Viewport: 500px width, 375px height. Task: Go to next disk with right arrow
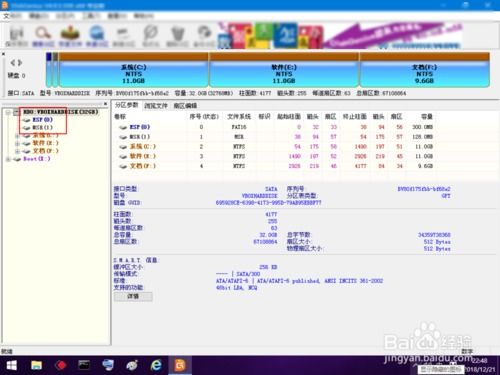pos(20,62)
